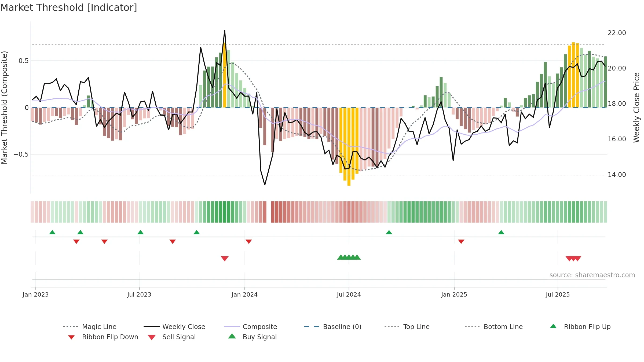Click the sell signal marker before Jan 2024
644x362 pixels.
[x=225, y=258]
